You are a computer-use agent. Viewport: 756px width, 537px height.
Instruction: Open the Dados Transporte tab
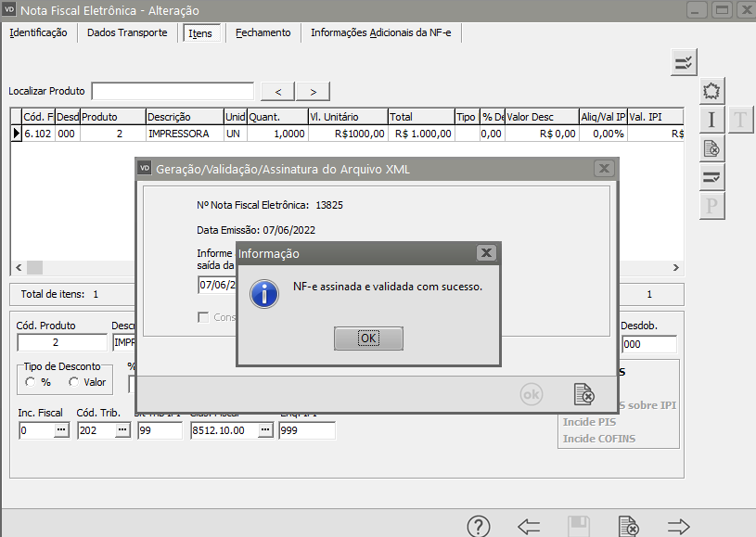pyautogui.click(x=127, y=32)
